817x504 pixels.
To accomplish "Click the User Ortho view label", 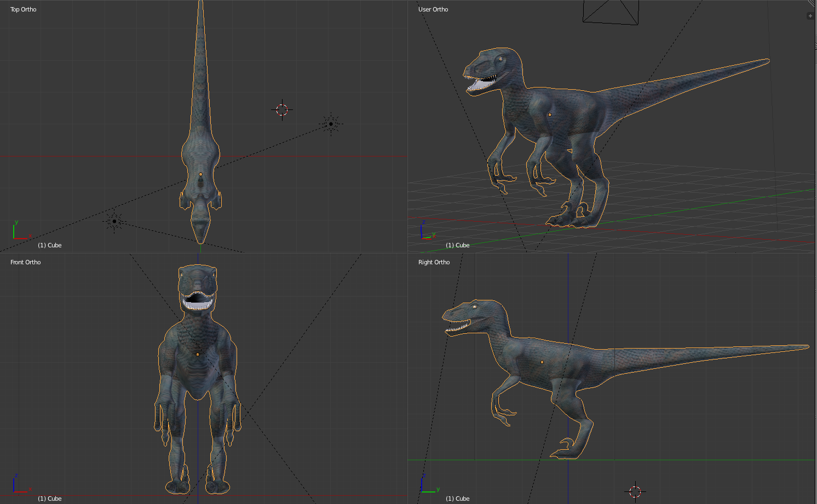I will click(433, 9).
